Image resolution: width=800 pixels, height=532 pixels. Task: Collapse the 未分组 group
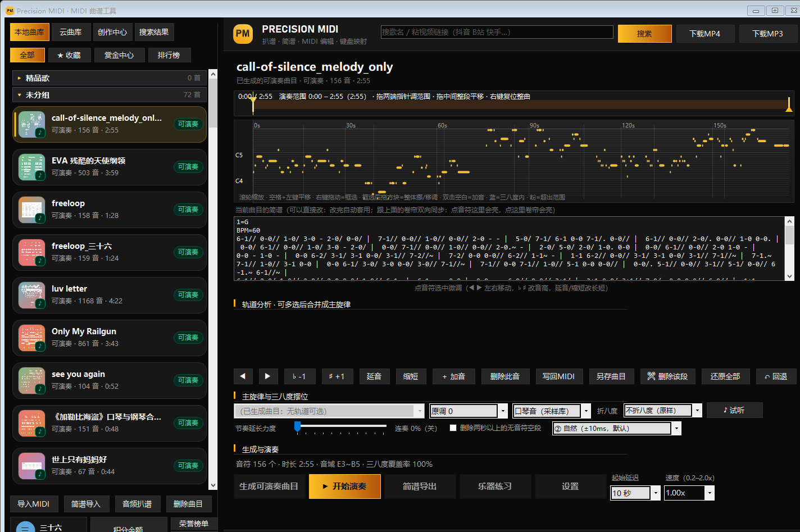point(110,95)
